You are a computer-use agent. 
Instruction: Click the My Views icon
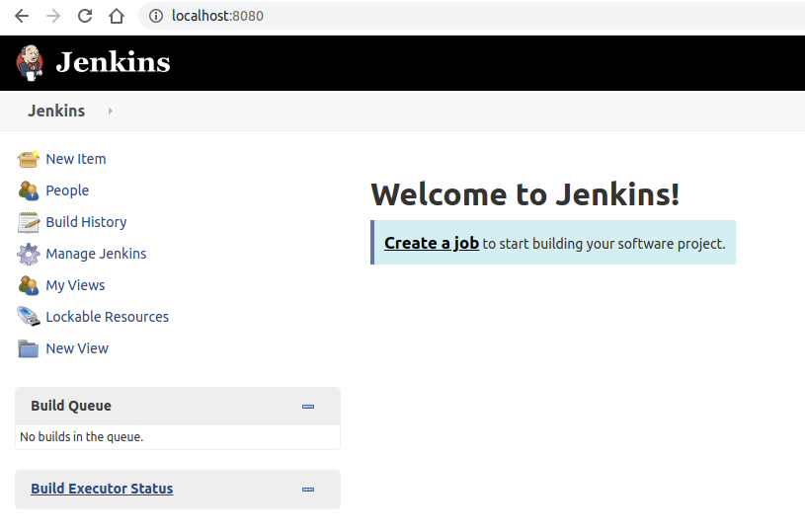click(x=29, y=285)
